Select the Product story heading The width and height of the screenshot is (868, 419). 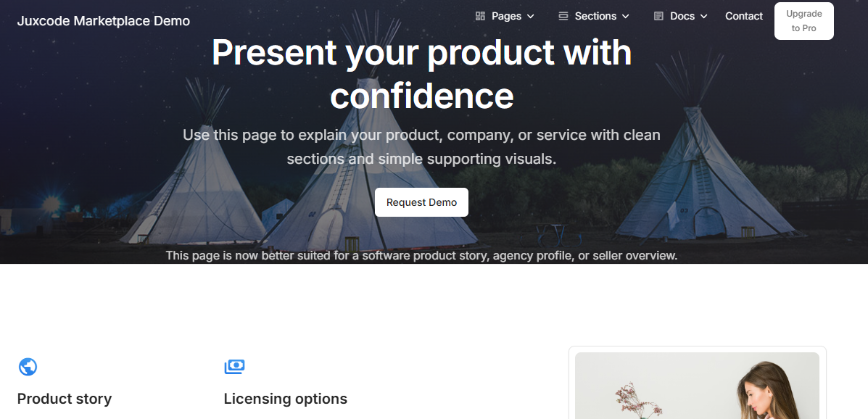[65, 399]
